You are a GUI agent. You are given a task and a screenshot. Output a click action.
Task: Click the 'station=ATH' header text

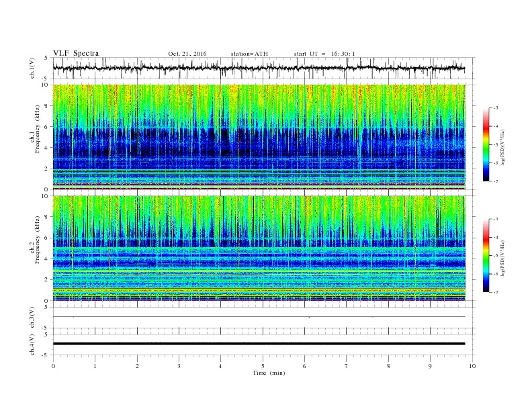249,54
